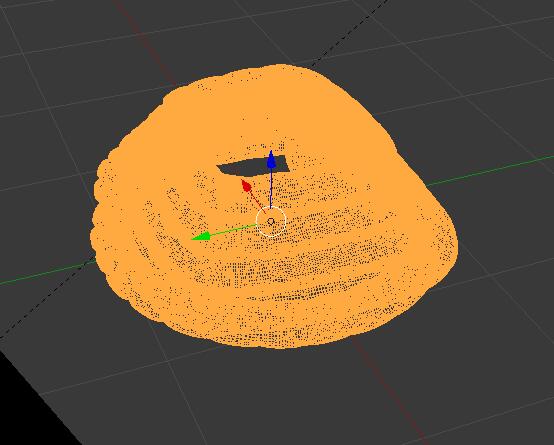Select the blue Z-axis arrow tip
This screenshot has height=445, width=554.
(x=271, y=159)
